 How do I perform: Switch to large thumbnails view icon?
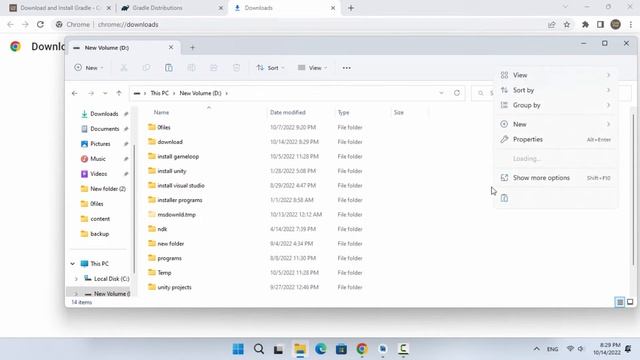[x=630, y=302]
